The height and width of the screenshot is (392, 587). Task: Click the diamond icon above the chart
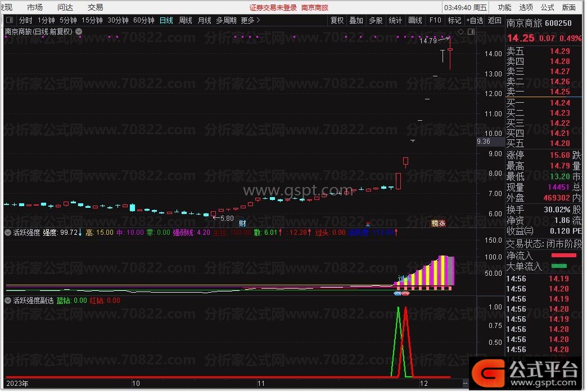[461, 32]
